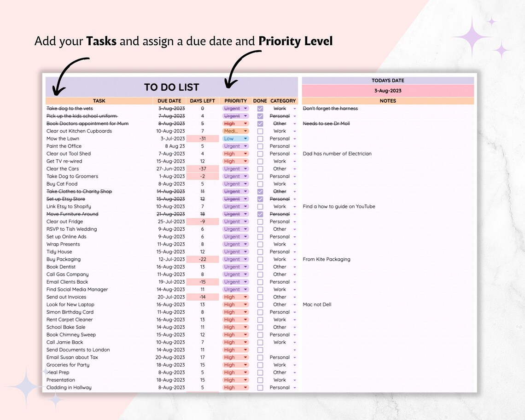Image resolution: width=525 pixels, height=420 pixels.
Task: Check the Done box for Buy Packaging
Action: click(x=260, y=259)
